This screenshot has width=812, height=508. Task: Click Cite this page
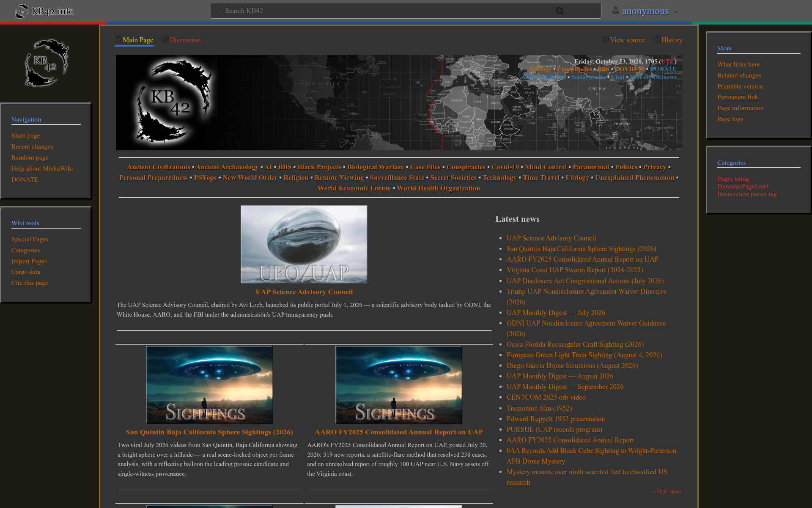(30, 283)
